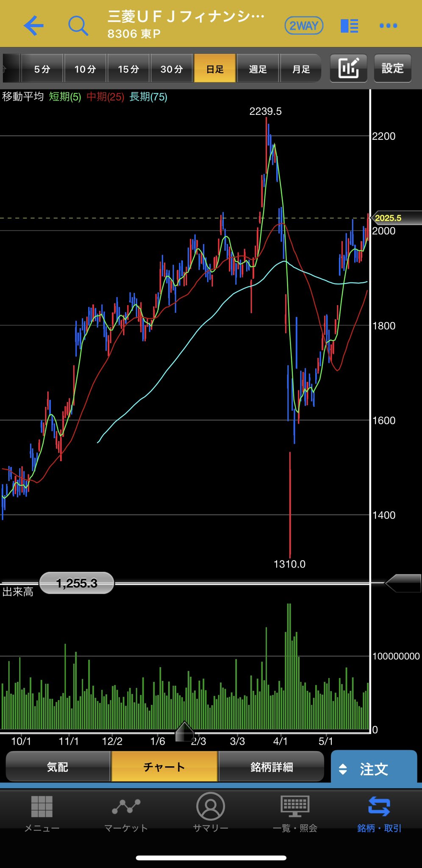Open the three-dot more options menu

pyautogui.click(x=389, y=26)
